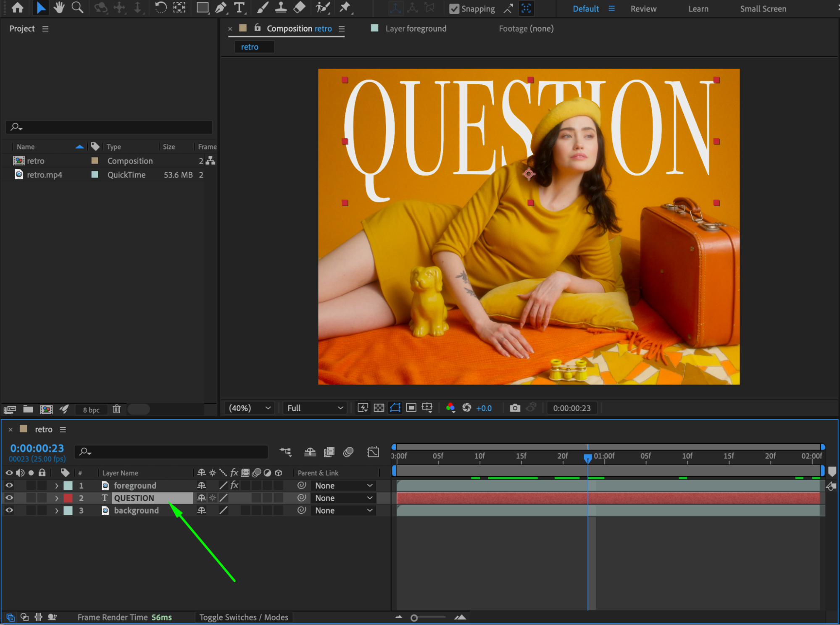
Task: Switch to the Review workspace
Action: (643, 9)
